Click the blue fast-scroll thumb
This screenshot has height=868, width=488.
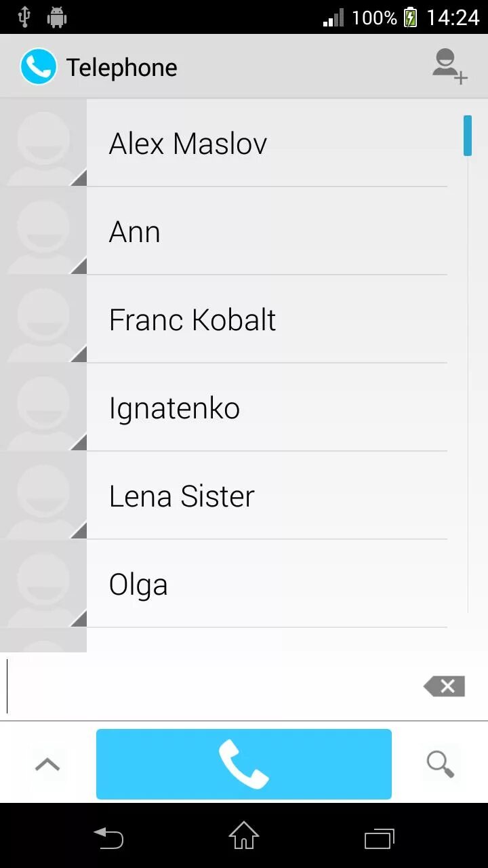(x=468, y=136)
